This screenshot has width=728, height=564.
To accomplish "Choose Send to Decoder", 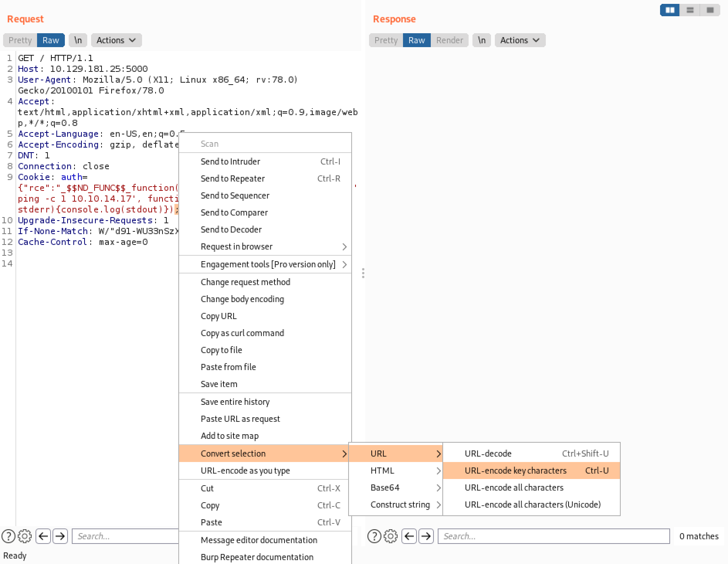I will pos(265,229).
